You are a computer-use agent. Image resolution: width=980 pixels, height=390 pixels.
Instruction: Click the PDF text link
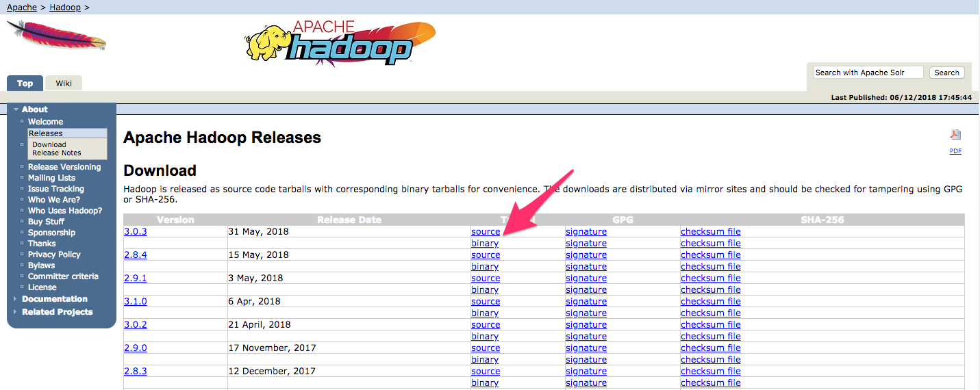[x=955, y=151]
